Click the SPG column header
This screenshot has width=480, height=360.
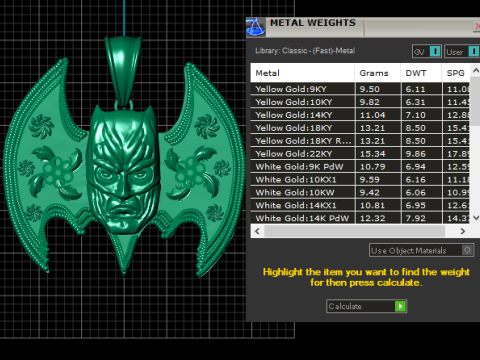(456, 73)
